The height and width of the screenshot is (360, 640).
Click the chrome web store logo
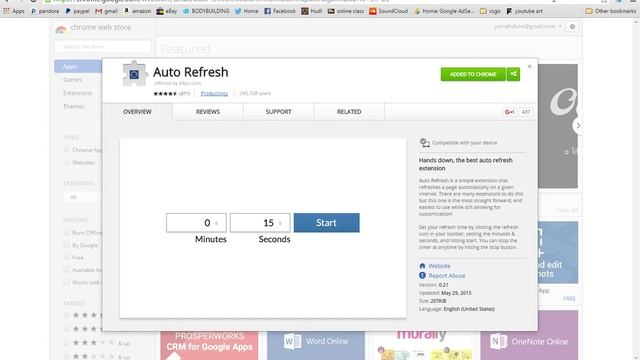[x=61, y=28]
